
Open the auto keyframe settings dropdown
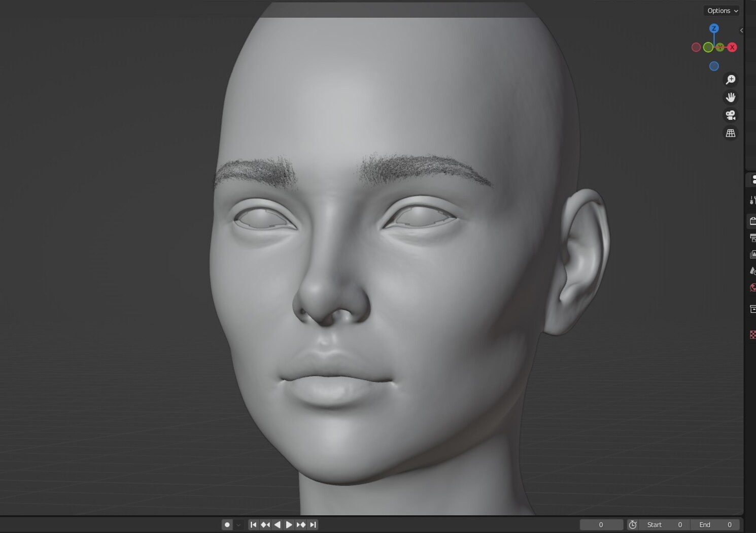coord(238,525)
